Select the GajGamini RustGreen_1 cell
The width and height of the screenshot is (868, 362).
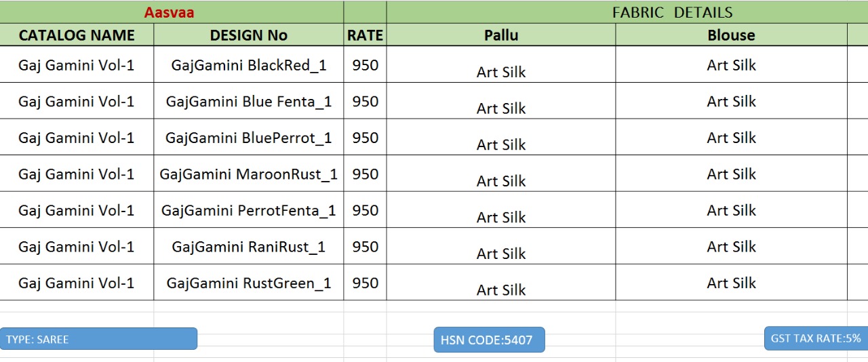click(248, 283)
